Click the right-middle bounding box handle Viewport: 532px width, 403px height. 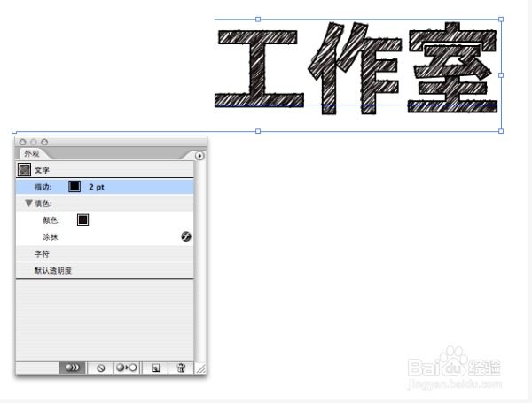pos(501,75)
